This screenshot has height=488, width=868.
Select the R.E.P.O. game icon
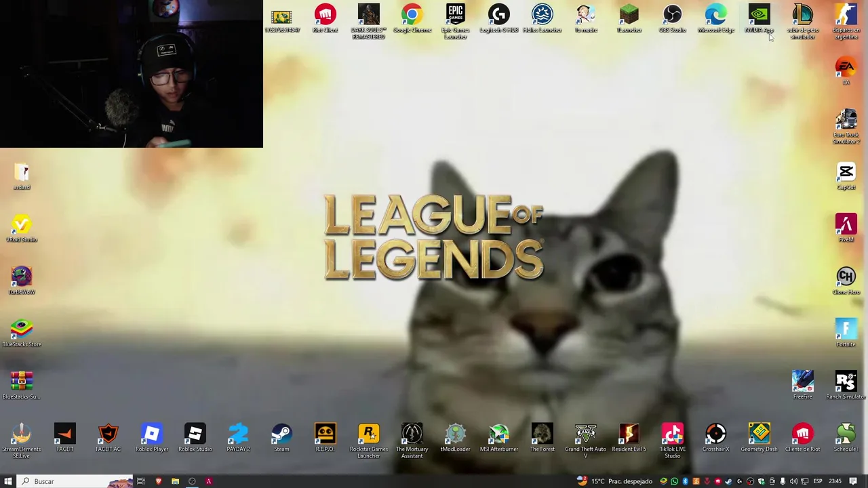[325, 436]
